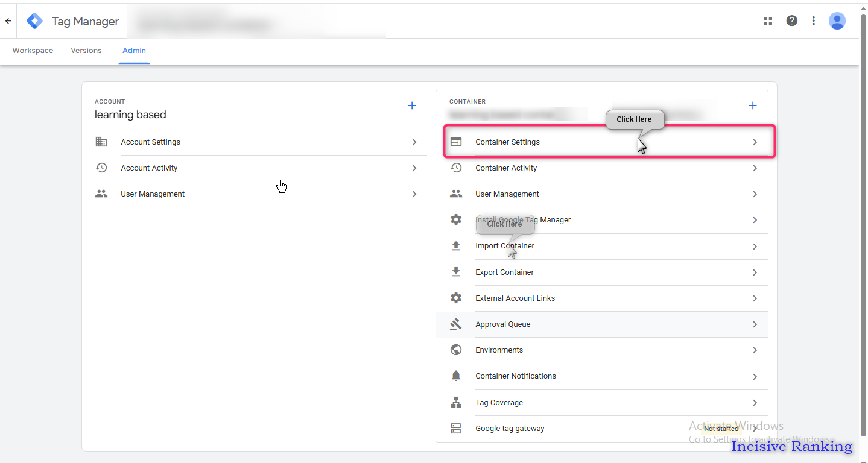Open Tag Coverage entry
868x463 pixels.
[499, 403]
